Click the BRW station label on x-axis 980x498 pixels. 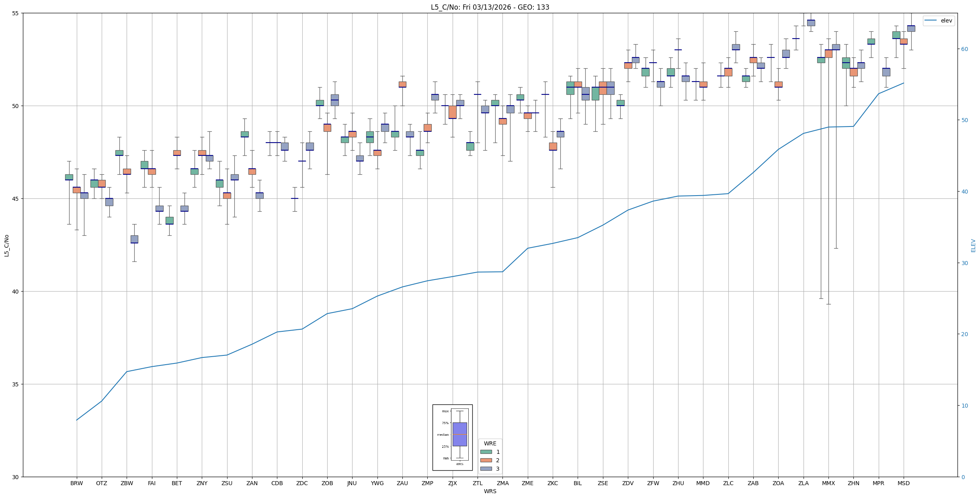(76, 483)
